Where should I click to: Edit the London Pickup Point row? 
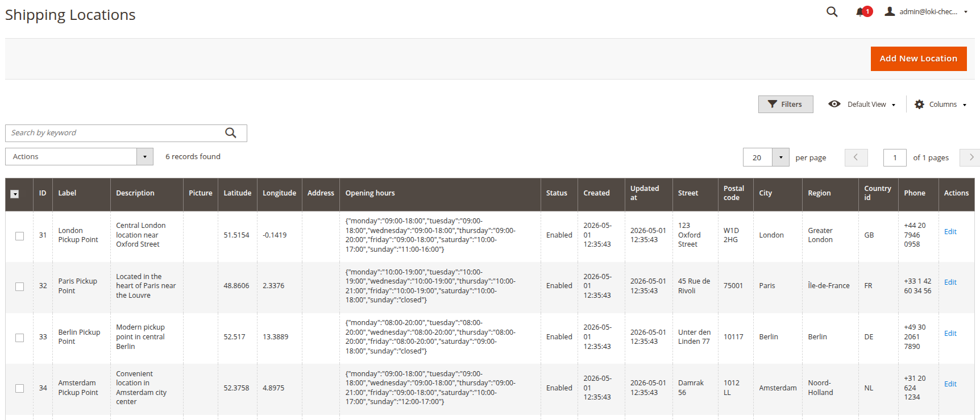click(950, 232)
